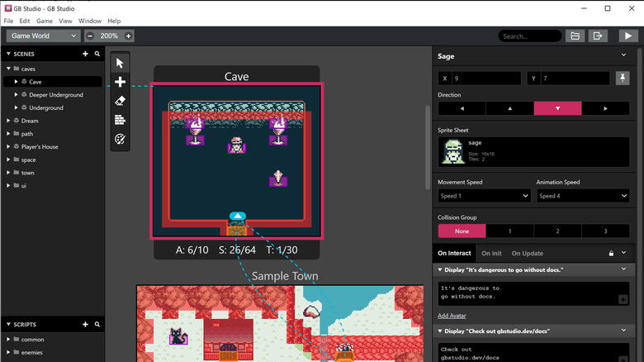Select the Colors palette tool
Image resolution: width=644 pixels, height=362 pixels.
[x=120, y=139]
